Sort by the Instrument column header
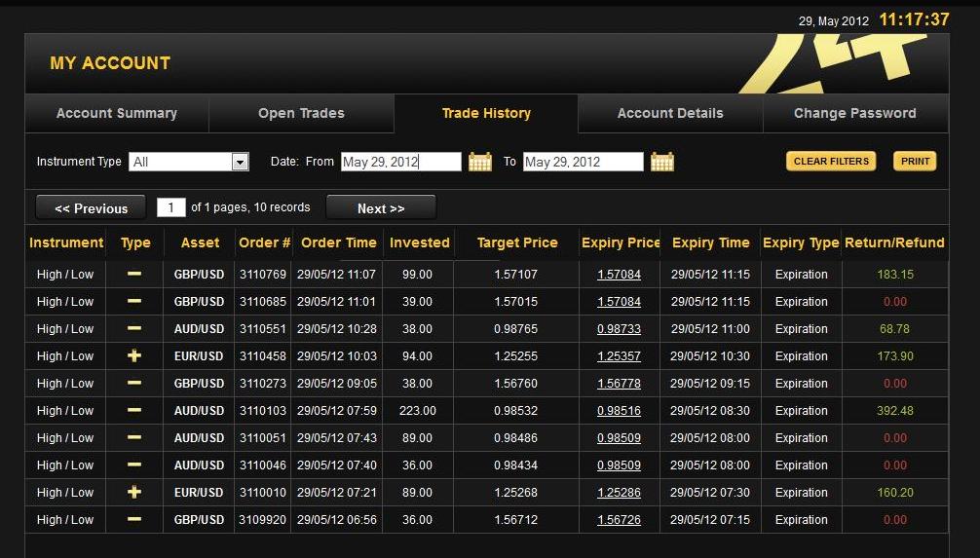Screen dimensions: 980x558 66,242
